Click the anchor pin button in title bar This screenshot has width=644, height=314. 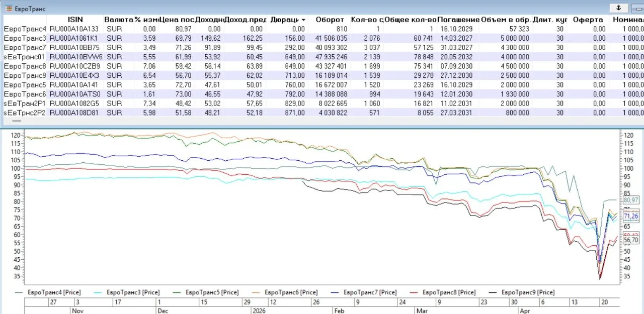618,8
